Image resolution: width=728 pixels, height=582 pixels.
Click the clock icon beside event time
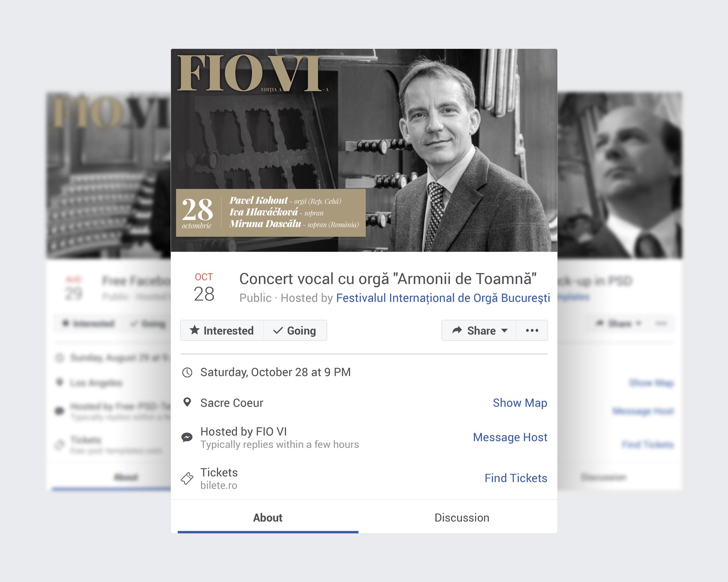187,372
